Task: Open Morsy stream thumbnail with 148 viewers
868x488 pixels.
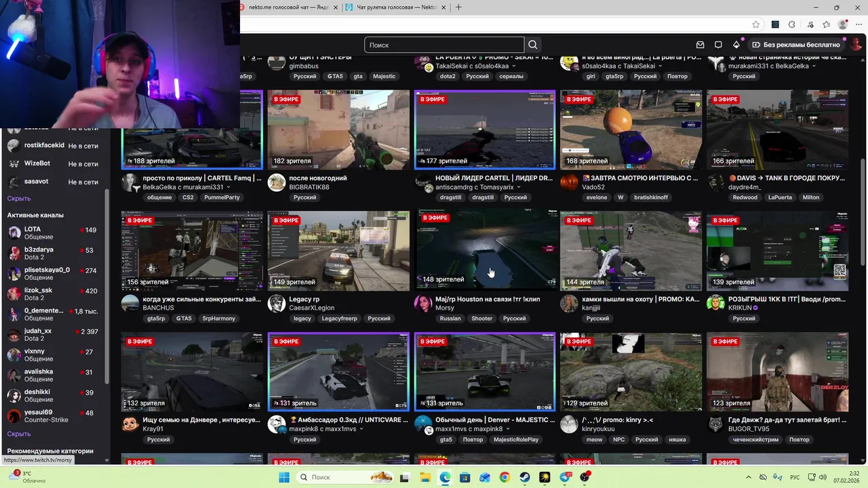Action: (x=485, y=250)
